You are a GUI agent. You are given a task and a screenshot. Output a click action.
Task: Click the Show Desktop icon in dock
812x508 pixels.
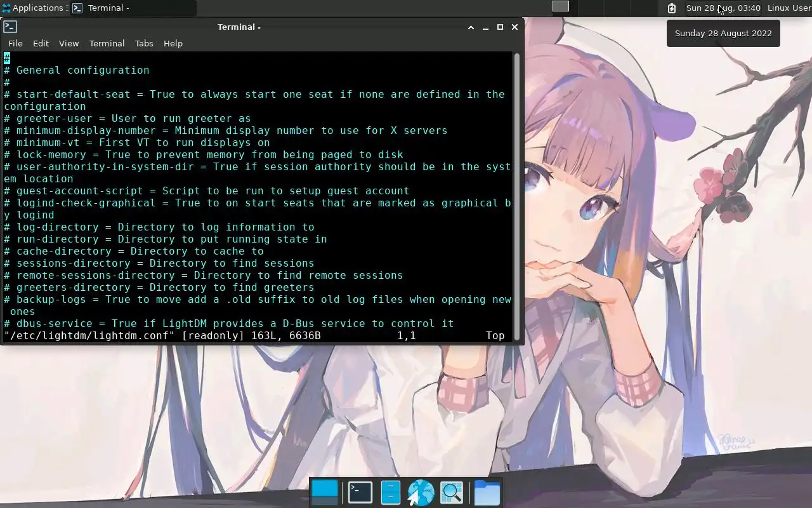325,493
